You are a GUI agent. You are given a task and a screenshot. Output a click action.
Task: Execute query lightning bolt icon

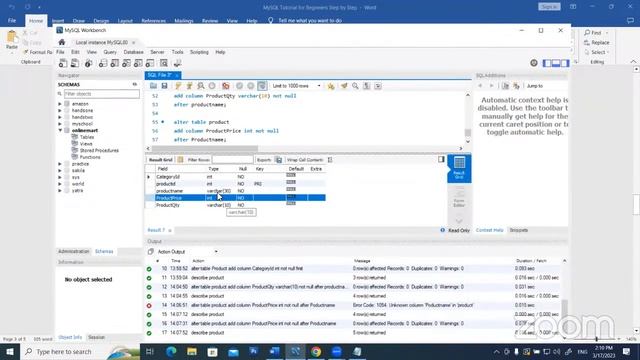(x=178, y=86)
